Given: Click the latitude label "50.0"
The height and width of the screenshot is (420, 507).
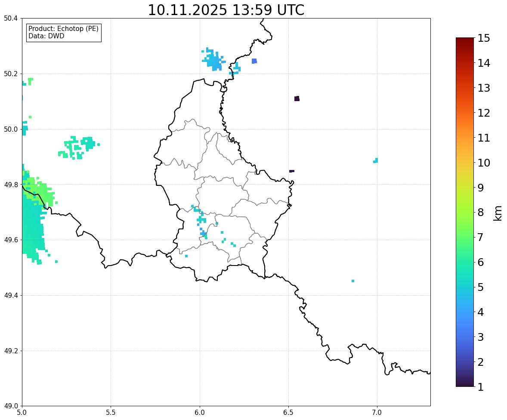Looking at the screenshot, I should pyautogui.click(x=10, y=130).
